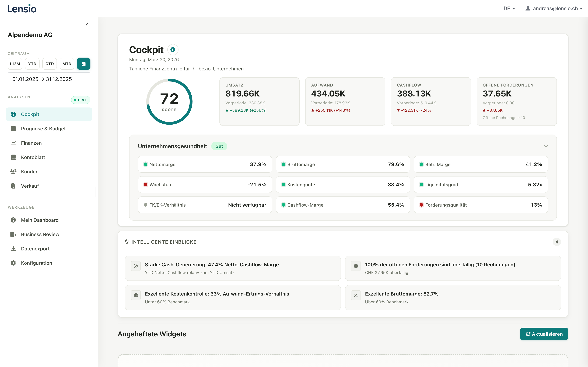
Task: Select the Prognose & Budget section icon
Action: [13, 128]
